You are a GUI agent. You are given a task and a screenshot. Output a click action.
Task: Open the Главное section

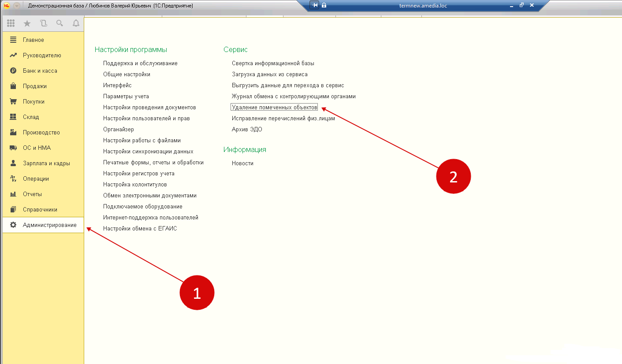pos(43,40)
